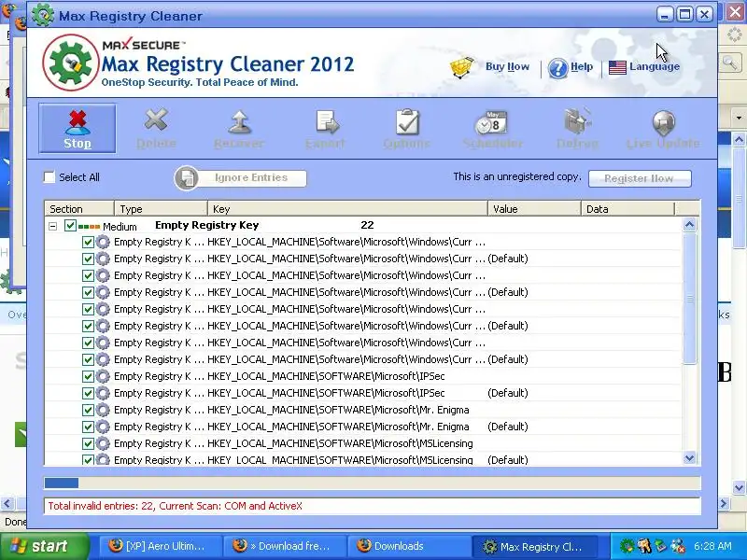
Task: Click the scan progress bar
Action: pyautogui.click(x=372, y=483)
